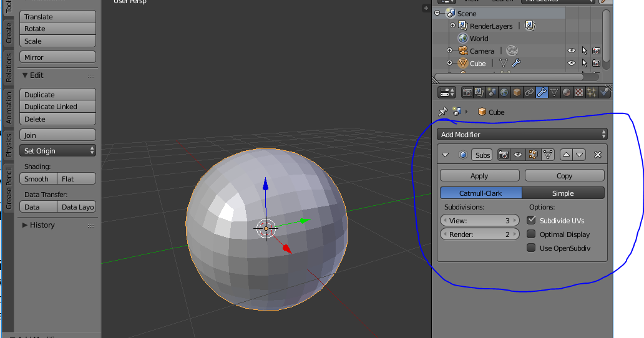Open the Mesh Data properties tab triangle icon
644x338 pixels.
pyautogui.click(x=554, y=92)
